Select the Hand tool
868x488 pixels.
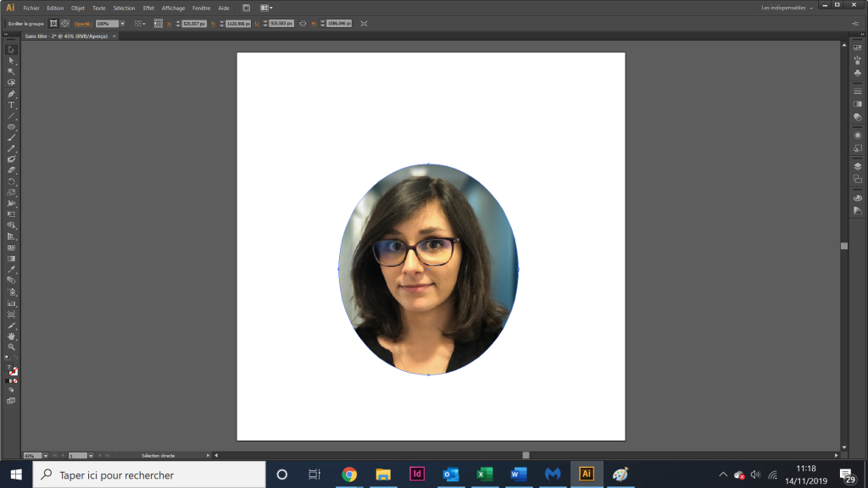(x=11, y=335)
